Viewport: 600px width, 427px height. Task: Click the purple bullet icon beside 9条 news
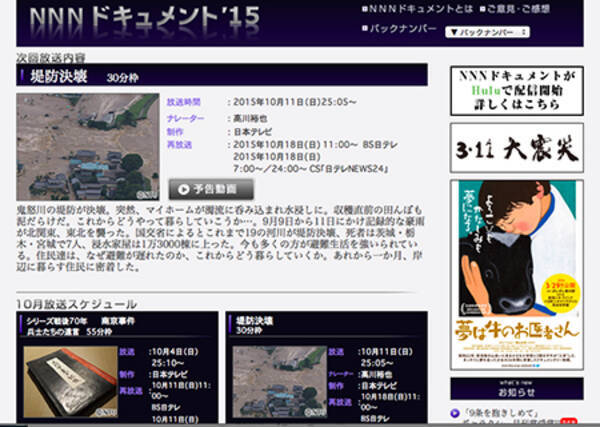458,413
